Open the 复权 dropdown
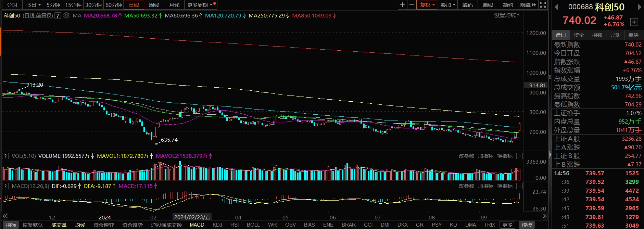The image size is (644, 229). click(x=427, y=5)
